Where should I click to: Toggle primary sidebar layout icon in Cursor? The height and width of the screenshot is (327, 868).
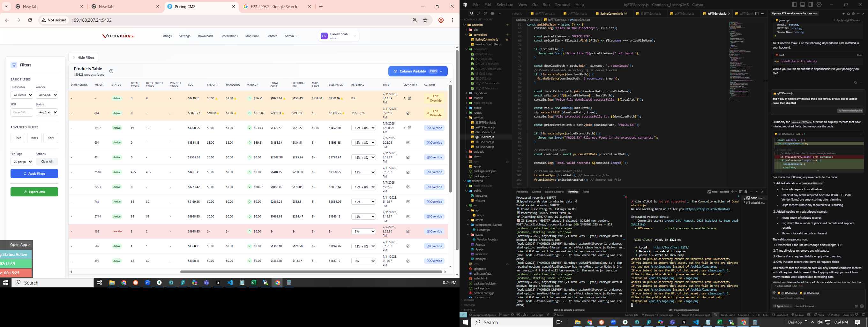tap(794, 4)
